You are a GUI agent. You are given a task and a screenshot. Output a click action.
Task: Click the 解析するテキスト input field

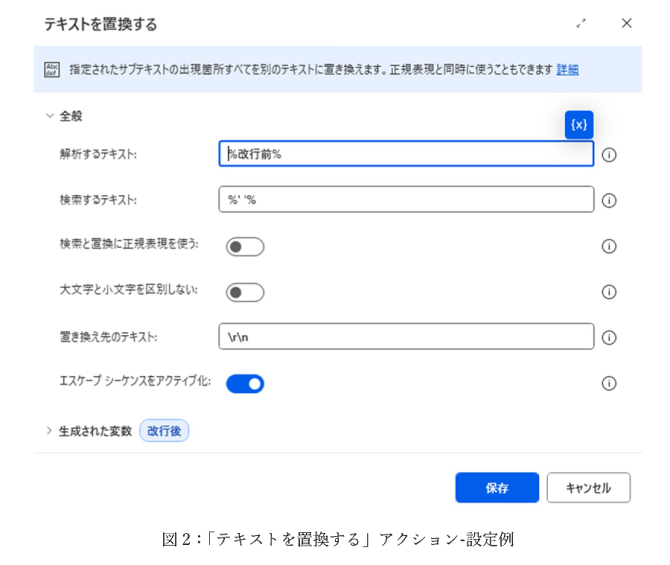tap(405, 154)
